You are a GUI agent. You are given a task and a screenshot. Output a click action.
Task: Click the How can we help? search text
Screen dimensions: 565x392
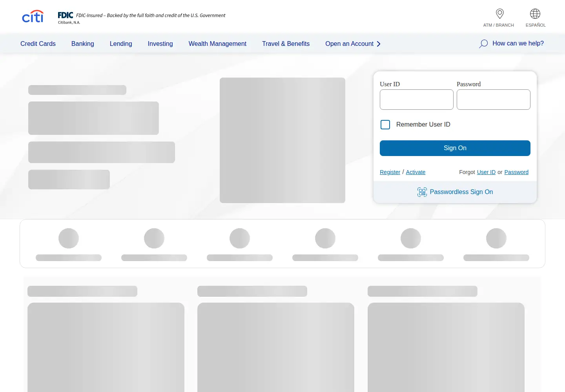click(x=518, y=44)
